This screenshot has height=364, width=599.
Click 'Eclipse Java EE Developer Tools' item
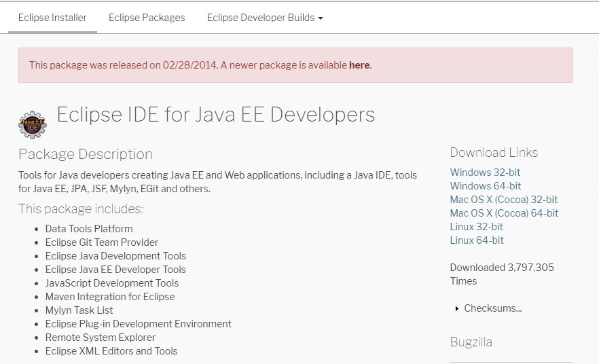tap(115, 270)
